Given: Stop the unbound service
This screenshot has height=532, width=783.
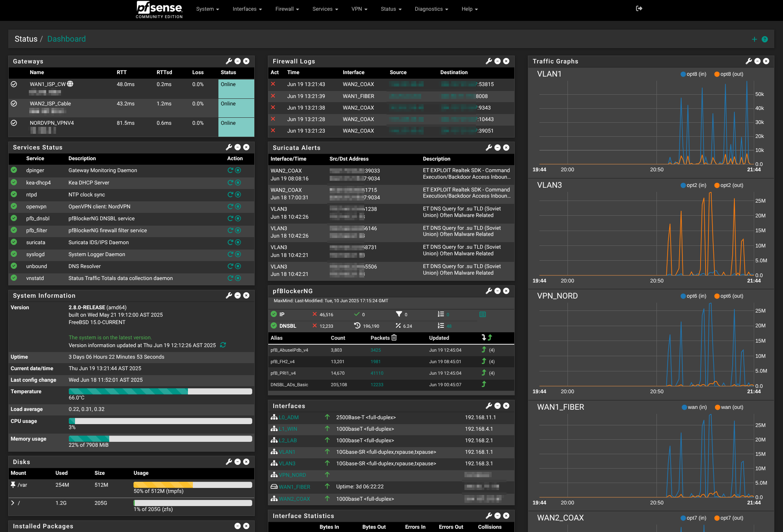Looking at the screenshot, I should coord(238,266).
